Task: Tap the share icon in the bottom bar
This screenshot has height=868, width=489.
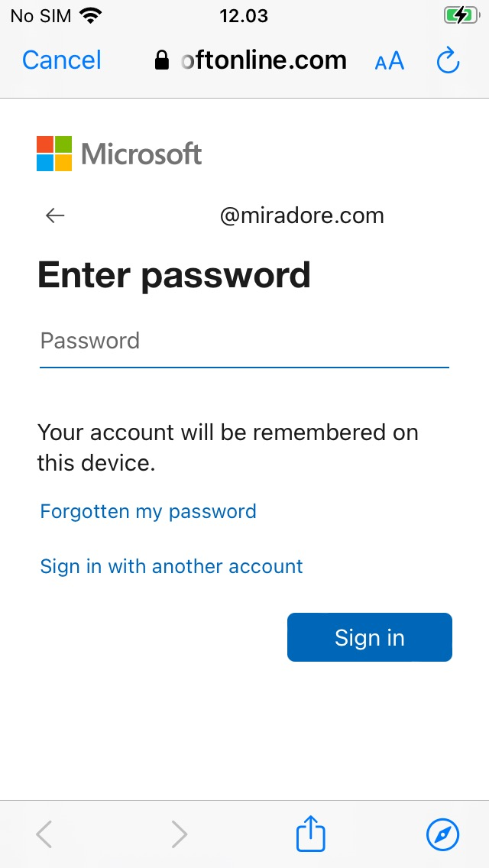Action: (311, 833)
